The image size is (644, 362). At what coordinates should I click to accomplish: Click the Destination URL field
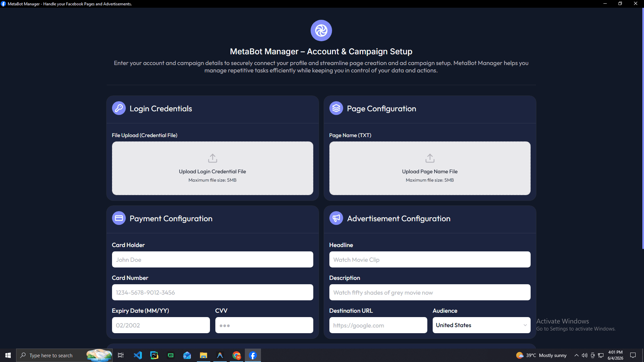click(x=378, y=325)
